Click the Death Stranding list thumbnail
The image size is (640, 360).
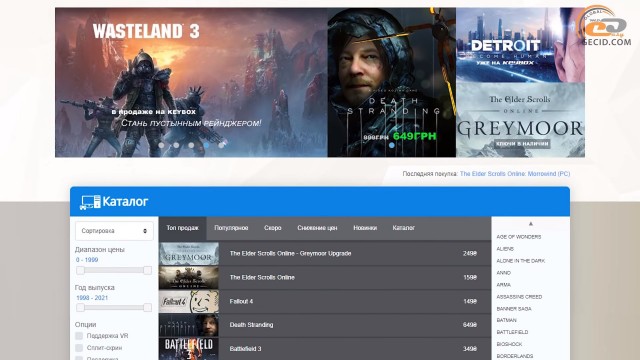[x=189, y=325]
